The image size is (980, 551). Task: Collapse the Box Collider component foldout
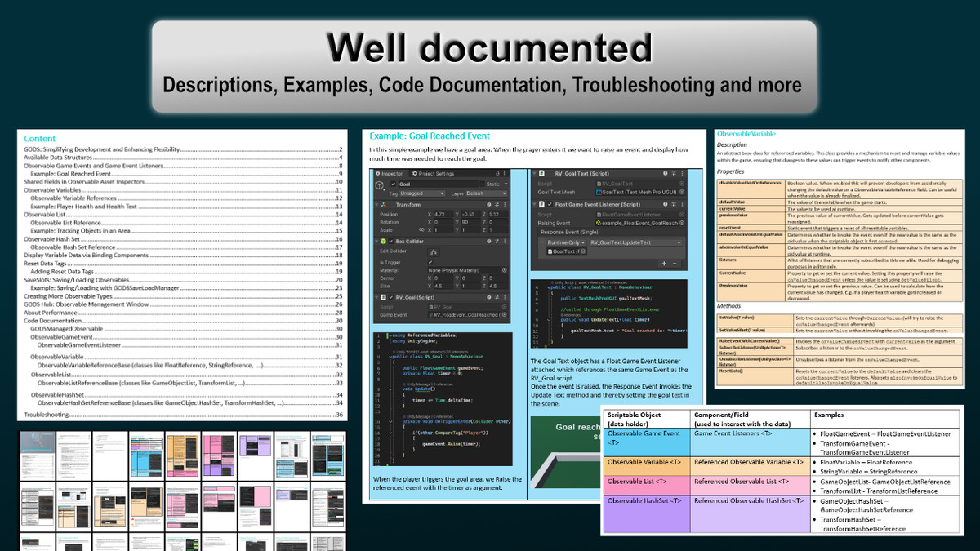click(376, 242)
